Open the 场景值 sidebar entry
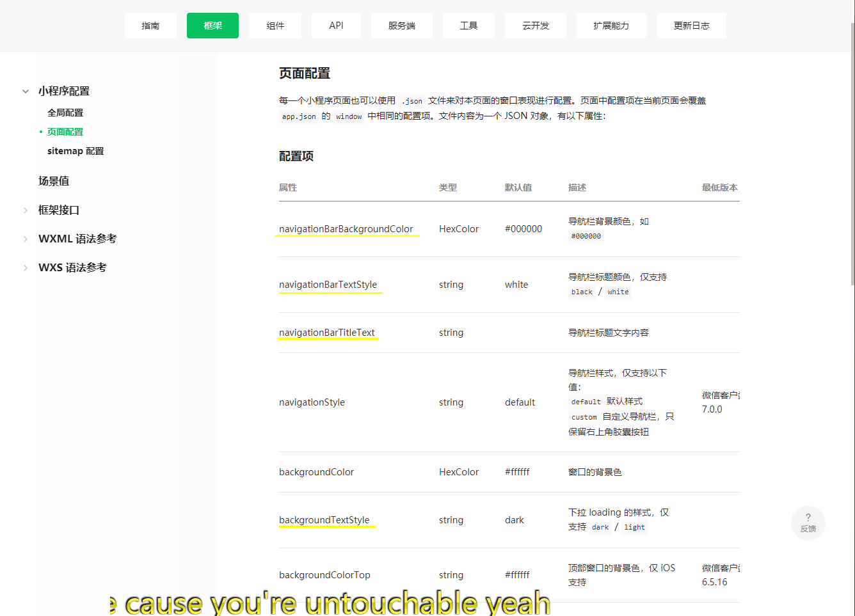The image size is (855, 616). coord(54,181)
